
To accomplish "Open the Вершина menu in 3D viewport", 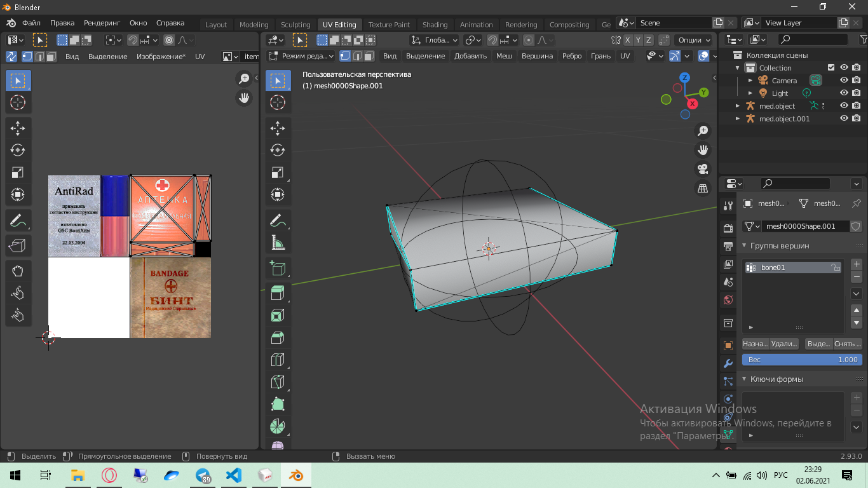I will (x=537, y=56).
